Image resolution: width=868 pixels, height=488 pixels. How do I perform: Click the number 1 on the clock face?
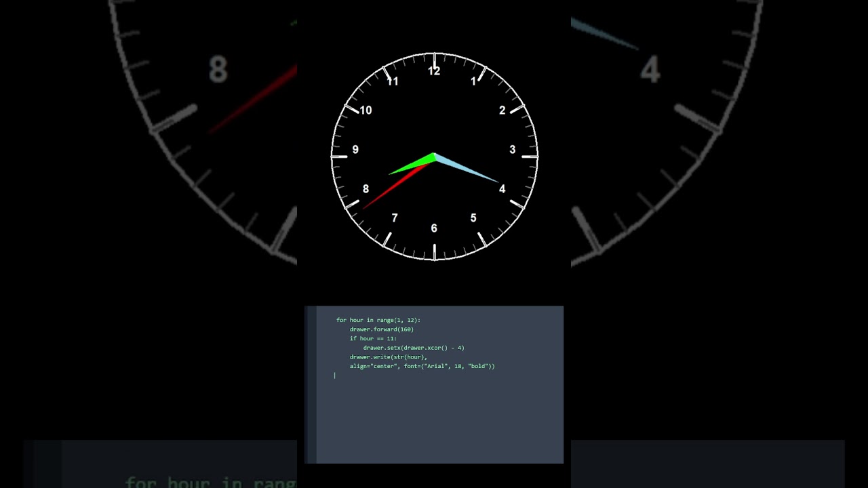[473, 81]
